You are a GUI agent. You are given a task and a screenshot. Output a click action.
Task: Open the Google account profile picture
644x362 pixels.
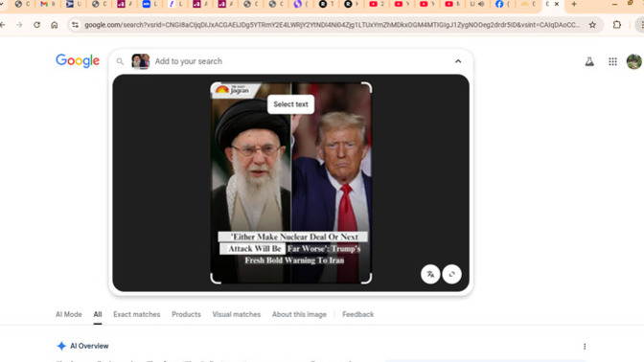(x=634, y=61)
